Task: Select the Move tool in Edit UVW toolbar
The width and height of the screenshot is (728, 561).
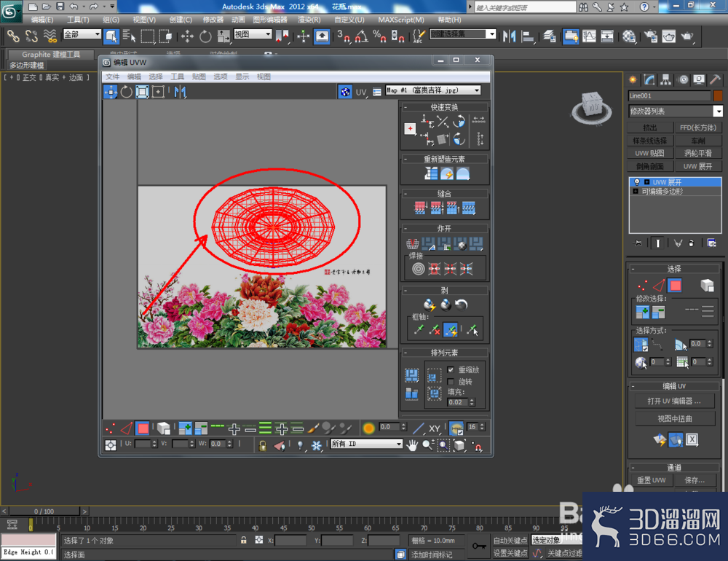Action: coord(111,92)
